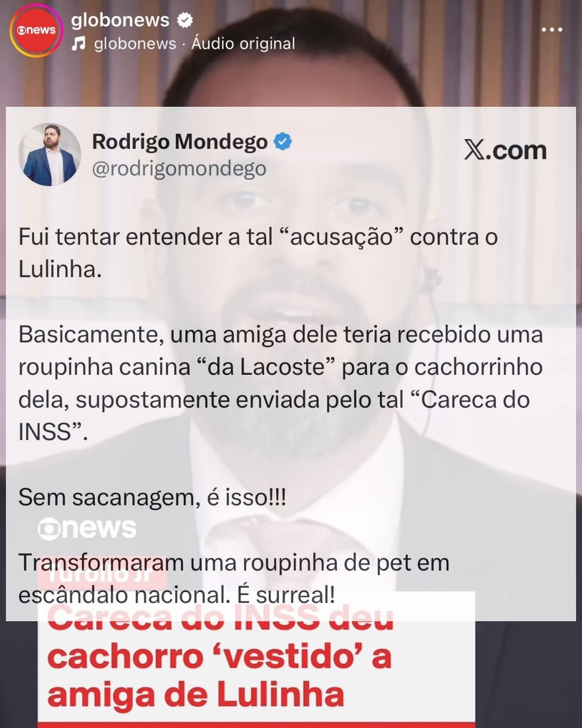Click the X.com logo
This screenshot has width=582, height=728.
[505, 150]
